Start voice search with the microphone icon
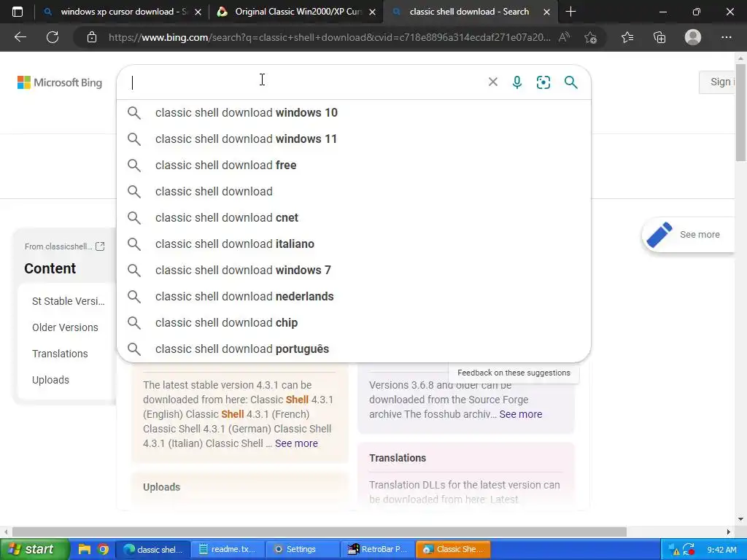Viewport: 747px width, 560px height. pos(517,82)
